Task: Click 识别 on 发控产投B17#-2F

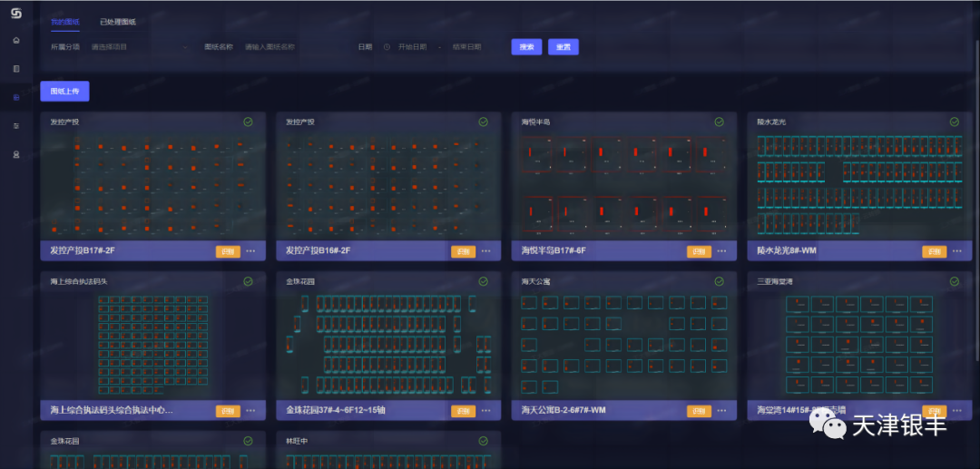Action: tap(228, 251)
